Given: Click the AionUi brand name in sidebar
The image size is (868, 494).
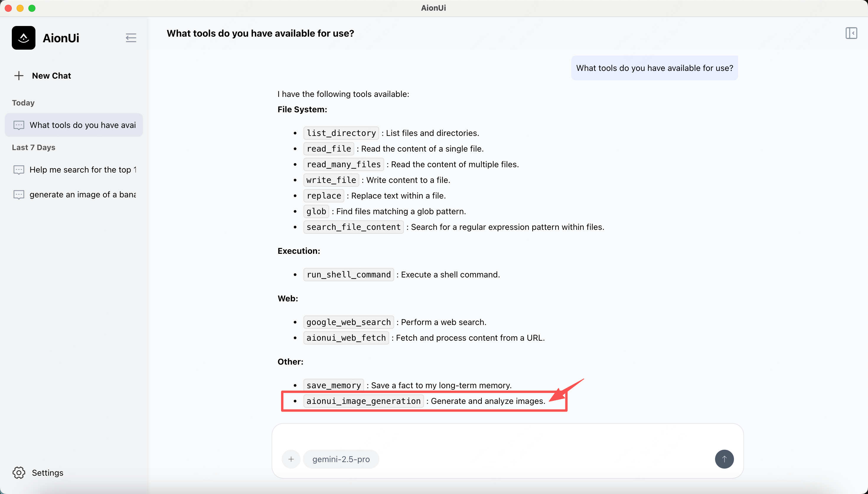Looking at the screenshot, I should click(61, 38).
